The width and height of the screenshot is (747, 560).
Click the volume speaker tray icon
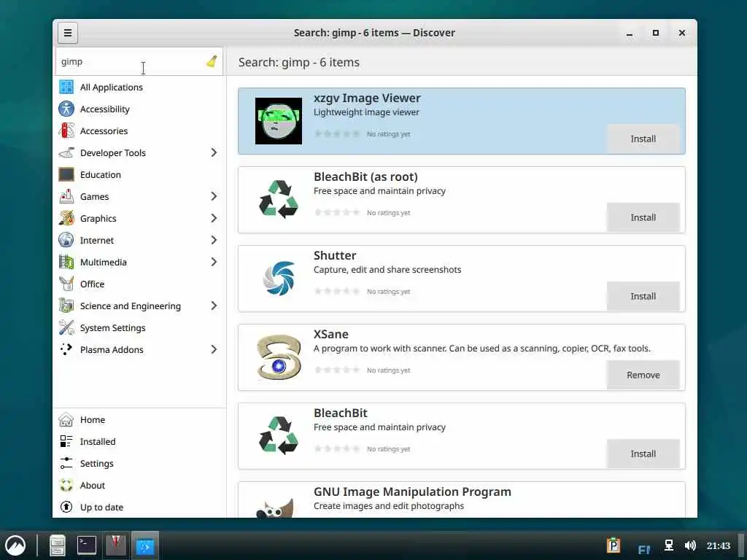point(690,545)
